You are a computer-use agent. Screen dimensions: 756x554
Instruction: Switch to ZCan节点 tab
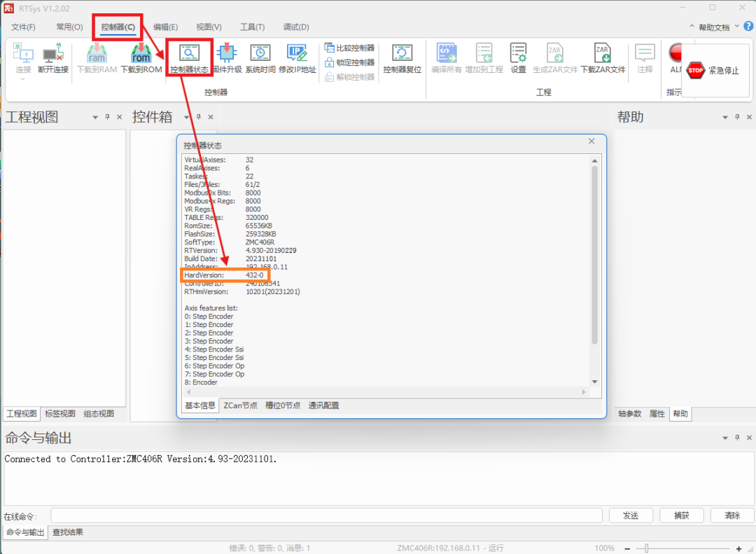240,406
